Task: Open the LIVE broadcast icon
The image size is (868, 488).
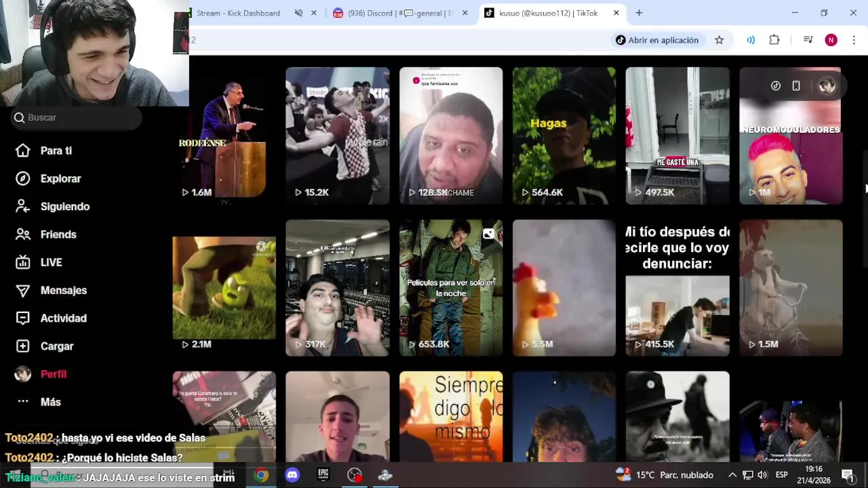Action: (23, 262)
